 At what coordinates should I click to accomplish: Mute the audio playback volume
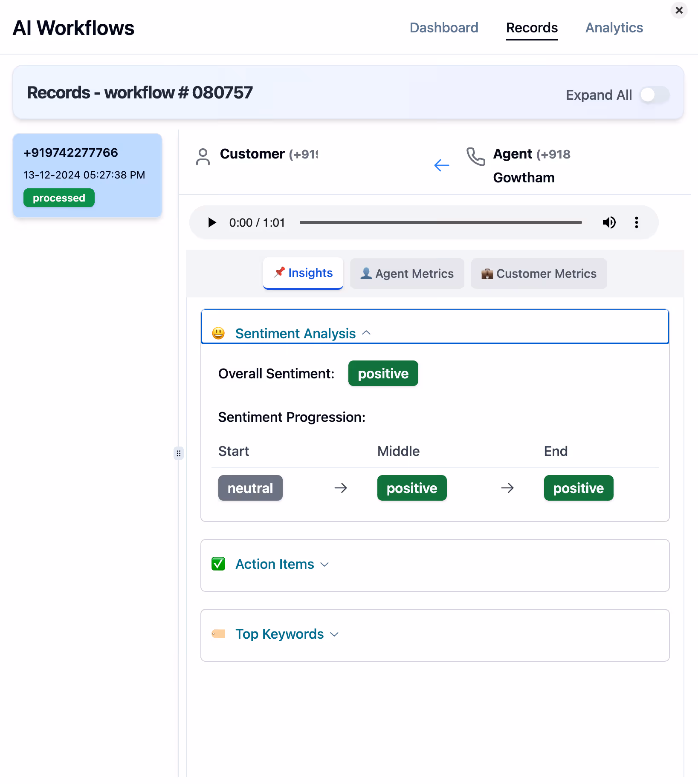tap(609, 222)
